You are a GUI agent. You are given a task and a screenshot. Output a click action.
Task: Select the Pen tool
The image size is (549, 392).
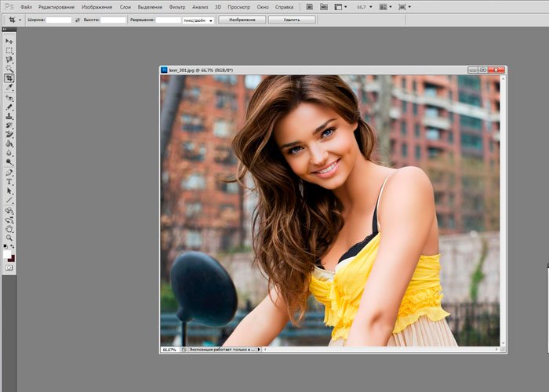coord(9,172)
